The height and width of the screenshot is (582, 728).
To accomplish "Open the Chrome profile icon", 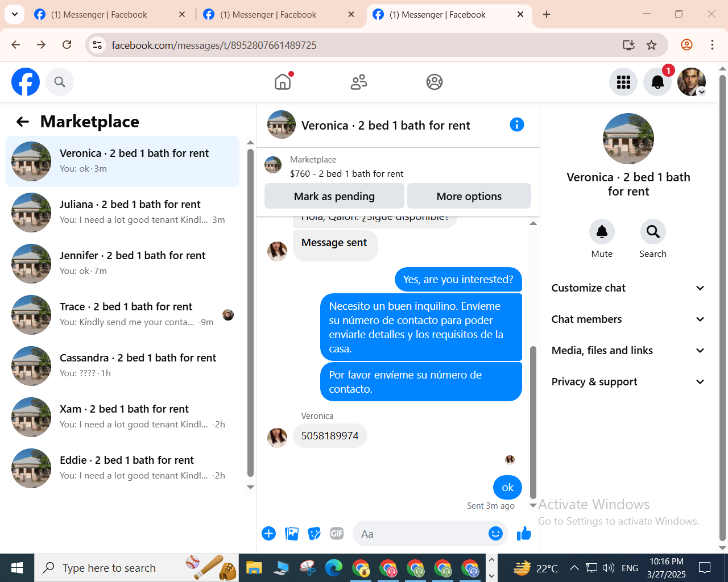I will coord(686,45).
